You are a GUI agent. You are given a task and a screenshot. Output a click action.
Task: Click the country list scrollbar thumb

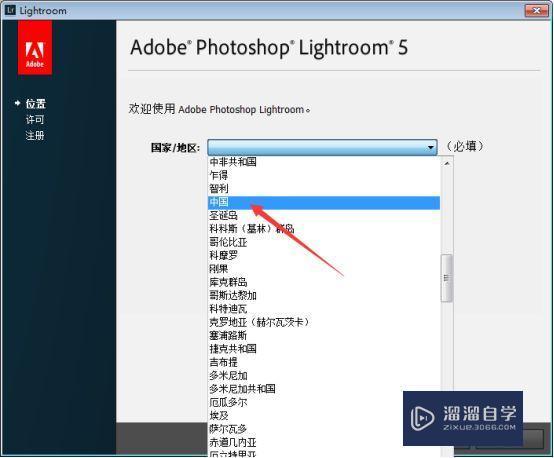coord(447,278)
